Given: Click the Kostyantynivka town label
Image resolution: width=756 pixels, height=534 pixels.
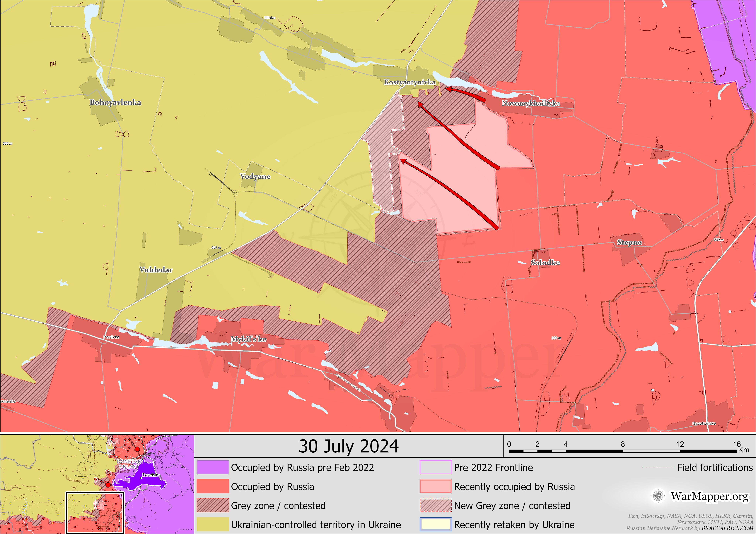Looking at the screenshot, I should click(410, 82).
